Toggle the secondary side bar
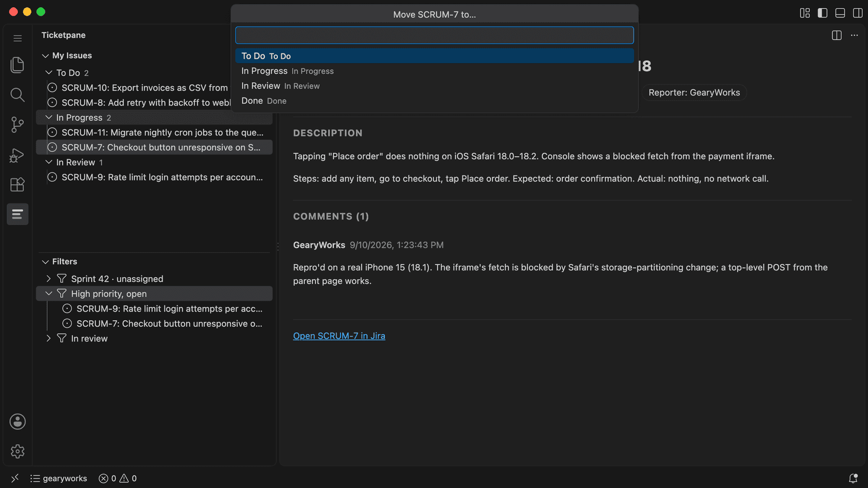Screen dimensions: 868x488 (858, 13)
